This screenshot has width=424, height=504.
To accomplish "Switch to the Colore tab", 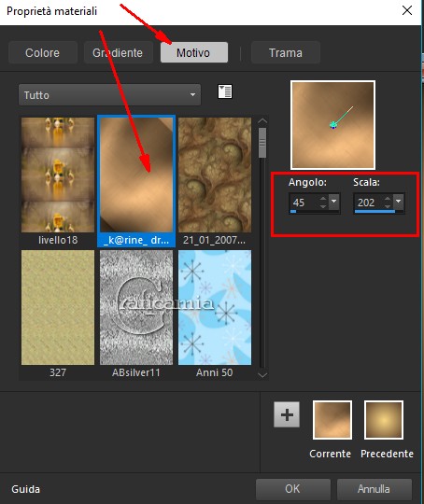I will coord(42,52).
